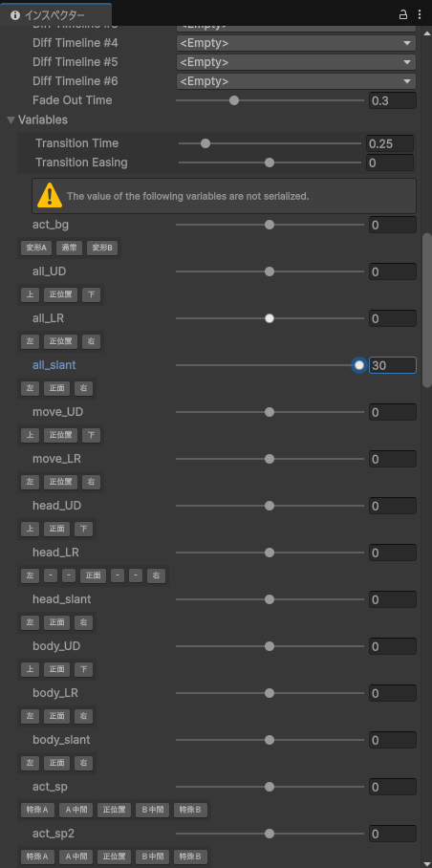Viewport: 432px width, 868px height.
Task: Select 上 preset button under all_UD
Action: [x=30, y=294]
